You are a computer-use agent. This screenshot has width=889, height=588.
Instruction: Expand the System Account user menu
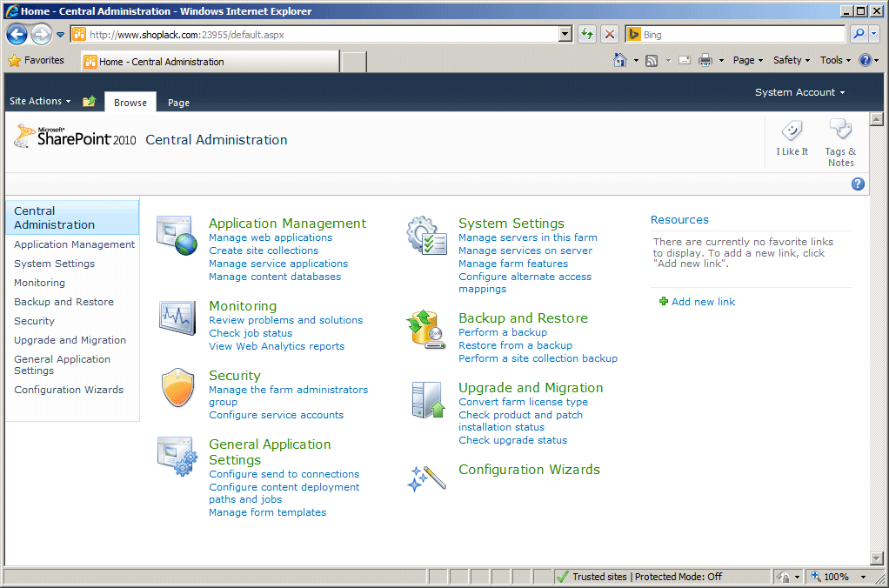[x=799, y=92]
